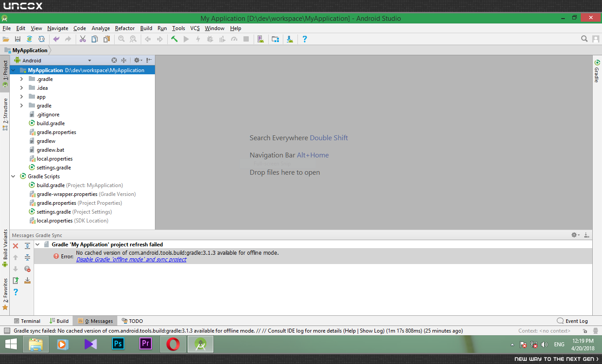Select gradle-wrapper.properties (Gradle Version) file
The width and height of the screenshot is (602, 364).
click(x=82, y=194)
